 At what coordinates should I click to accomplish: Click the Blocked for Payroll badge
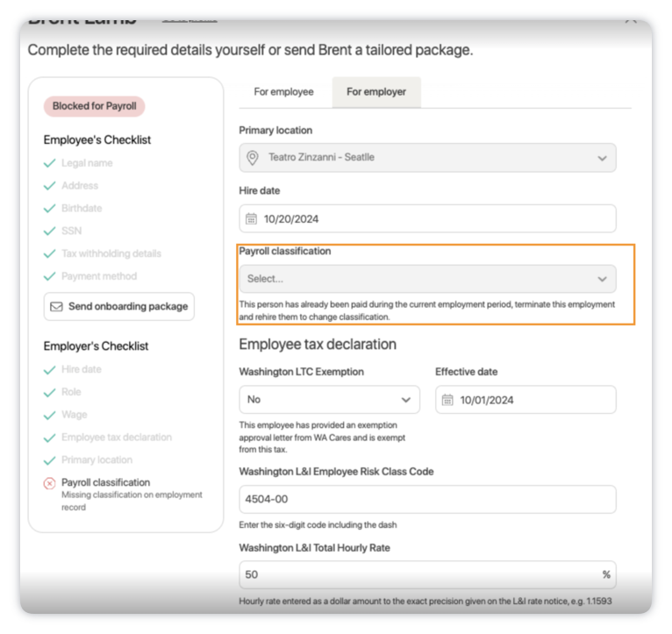[94, 106]
